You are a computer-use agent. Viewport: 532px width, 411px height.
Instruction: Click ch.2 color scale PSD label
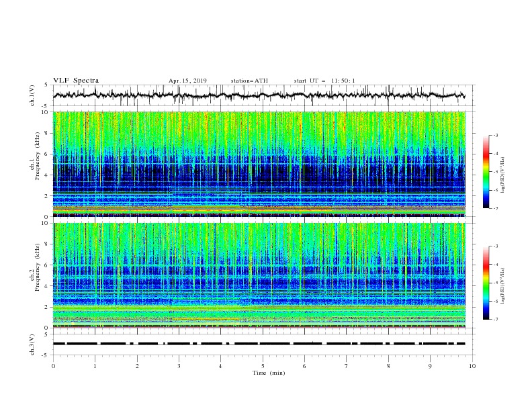[503, 285]
